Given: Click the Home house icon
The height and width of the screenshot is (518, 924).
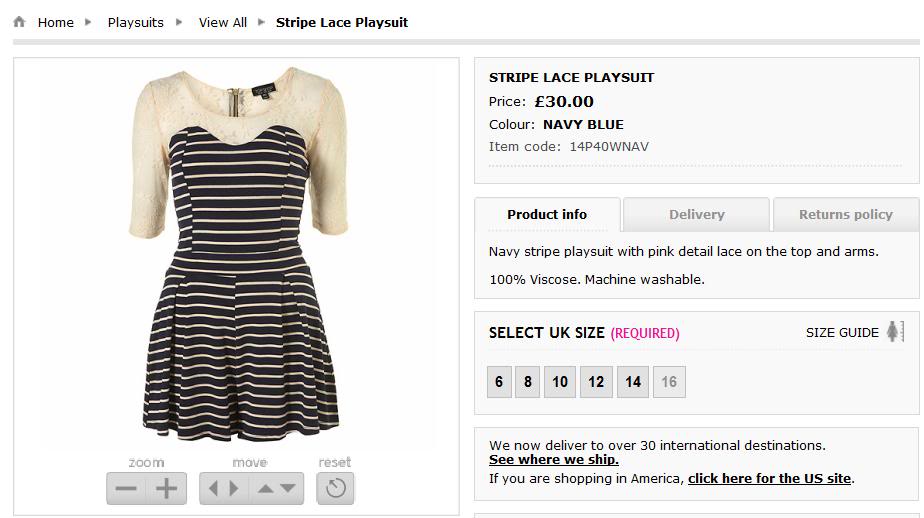Looking at the screenshot, I should [19, 22].
